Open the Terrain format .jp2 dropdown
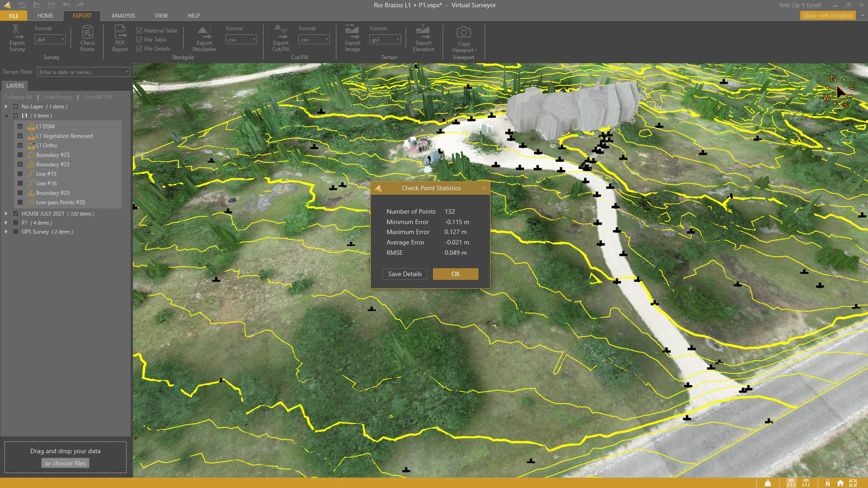Viewport: 868px width, 488px height. tap(385, 40)
